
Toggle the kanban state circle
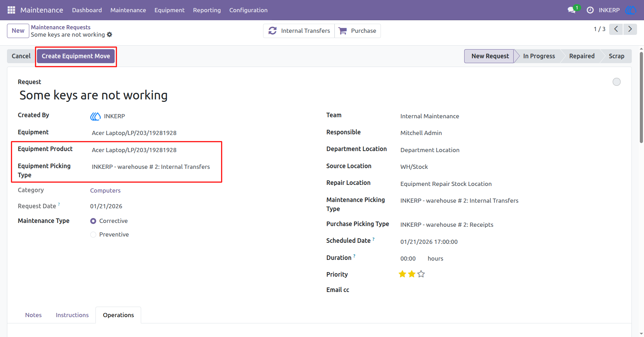tap(616, 82)
